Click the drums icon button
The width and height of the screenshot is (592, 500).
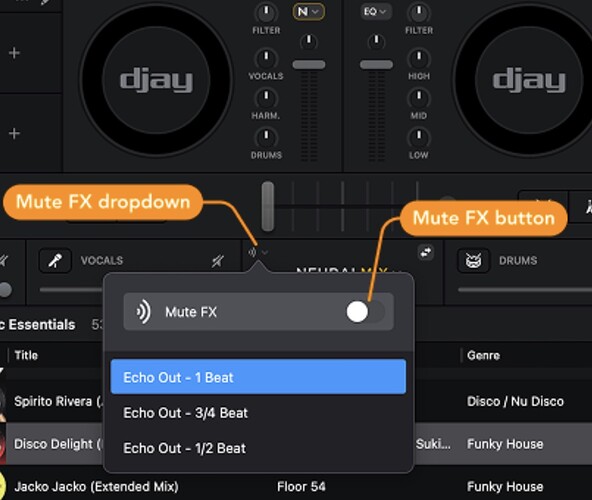[473, 260]
